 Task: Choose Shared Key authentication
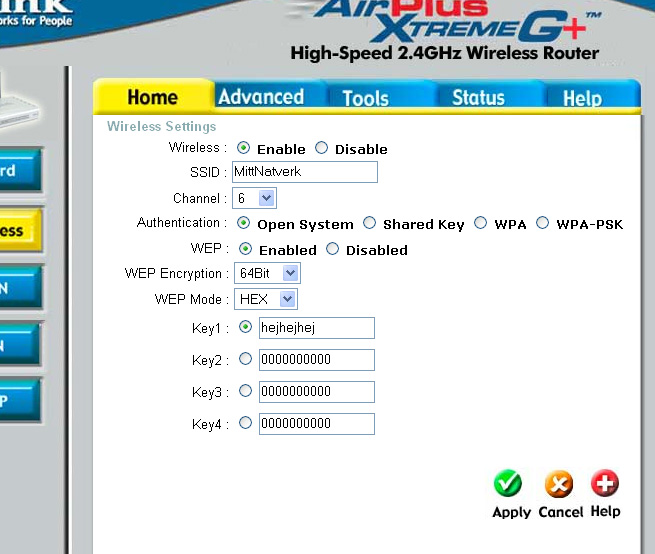point(369,223)
